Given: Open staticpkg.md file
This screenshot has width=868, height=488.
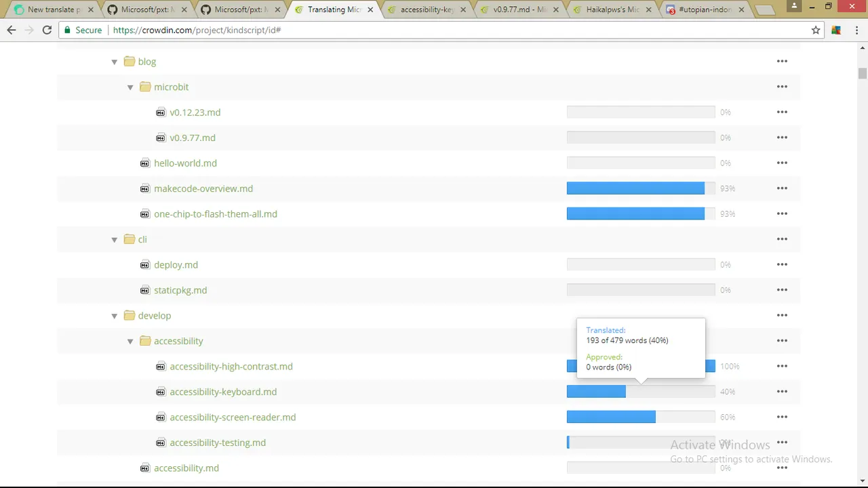Looking at the screenshot, I should (x=180, y=290).
